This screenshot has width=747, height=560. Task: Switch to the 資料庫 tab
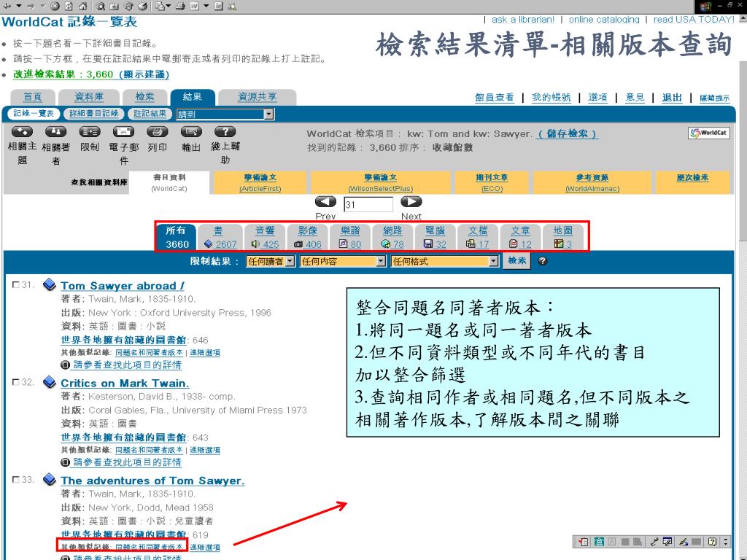coord(89,97)
